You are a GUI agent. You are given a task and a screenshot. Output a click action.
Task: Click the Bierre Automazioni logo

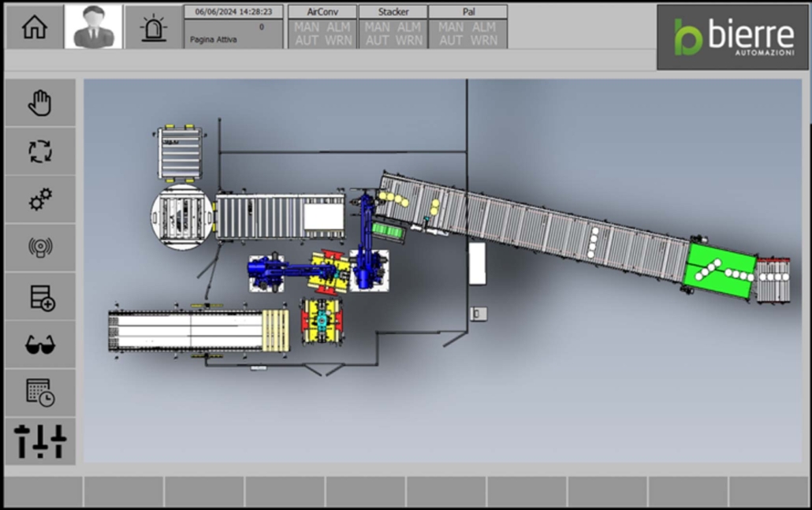[x=733, y=37]
